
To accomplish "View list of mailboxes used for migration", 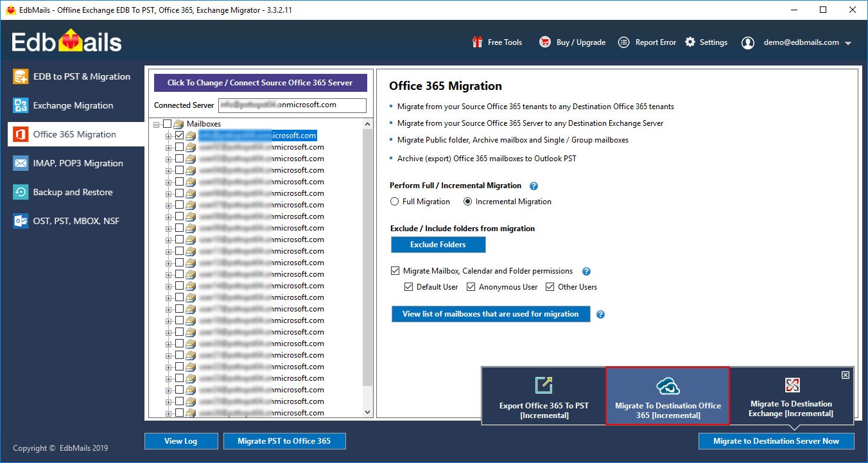I will (490, 314).
